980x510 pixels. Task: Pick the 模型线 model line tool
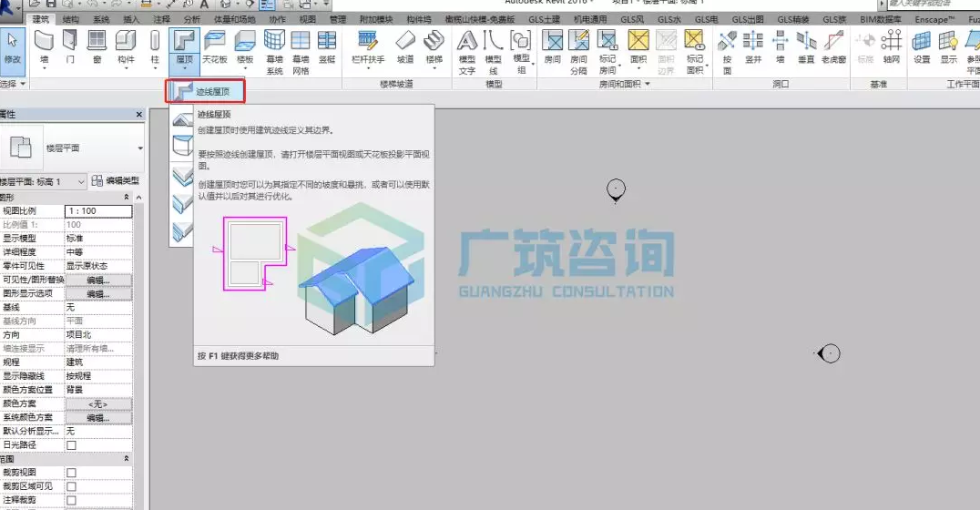point(493,51)
